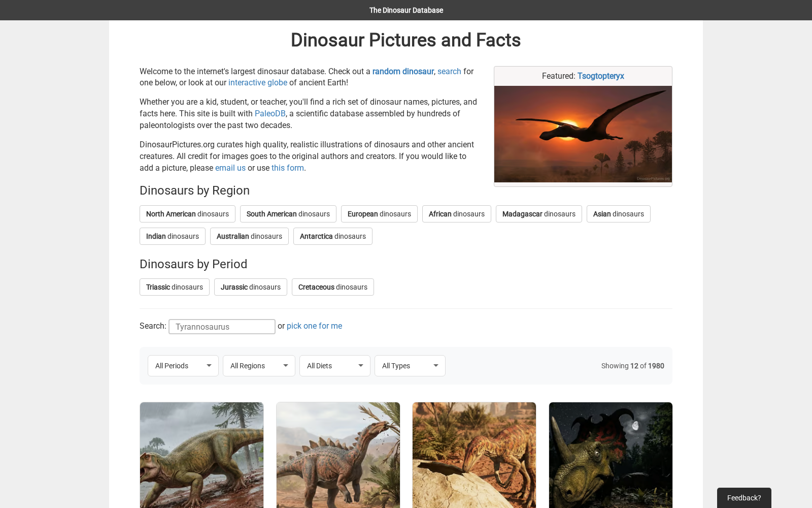Screen dimensions: 812x508
Task: Visit the PaleoDB link
Action: 270,113
